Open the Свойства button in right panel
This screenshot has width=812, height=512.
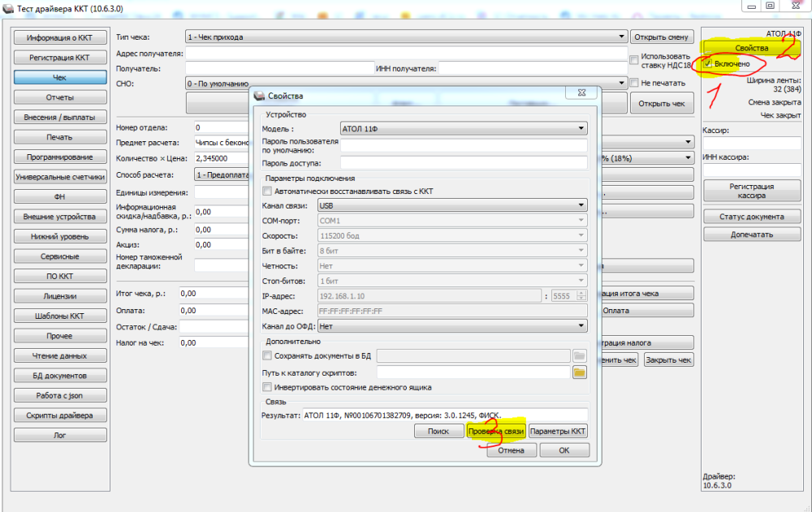tap(751, 48)
